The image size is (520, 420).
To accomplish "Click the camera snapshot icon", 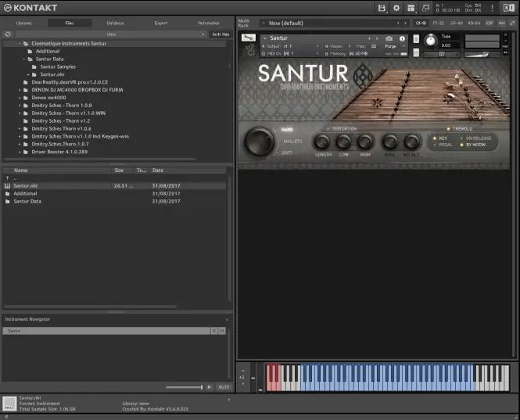I will [x=389, y=38].
